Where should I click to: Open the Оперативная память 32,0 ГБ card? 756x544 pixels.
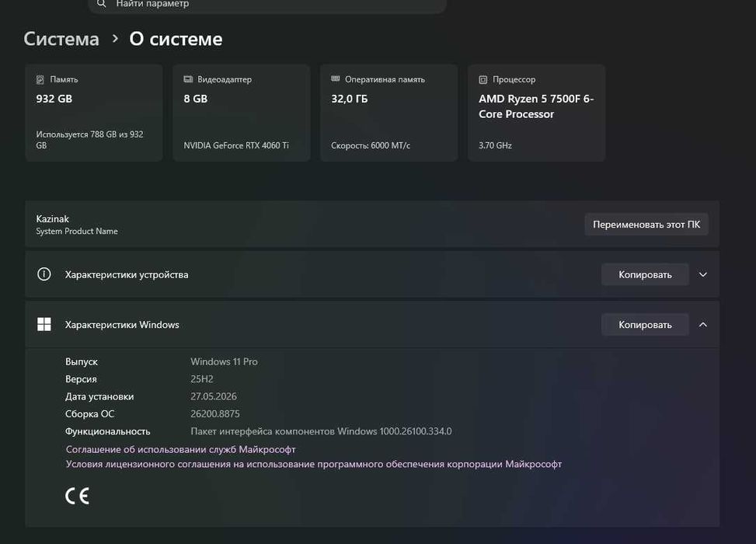point(389,113)
